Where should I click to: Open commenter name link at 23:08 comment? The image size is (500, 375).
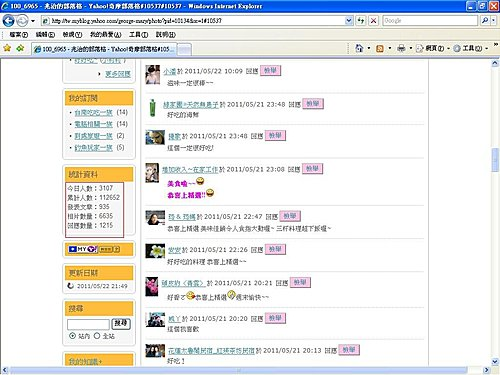point(190,170)
